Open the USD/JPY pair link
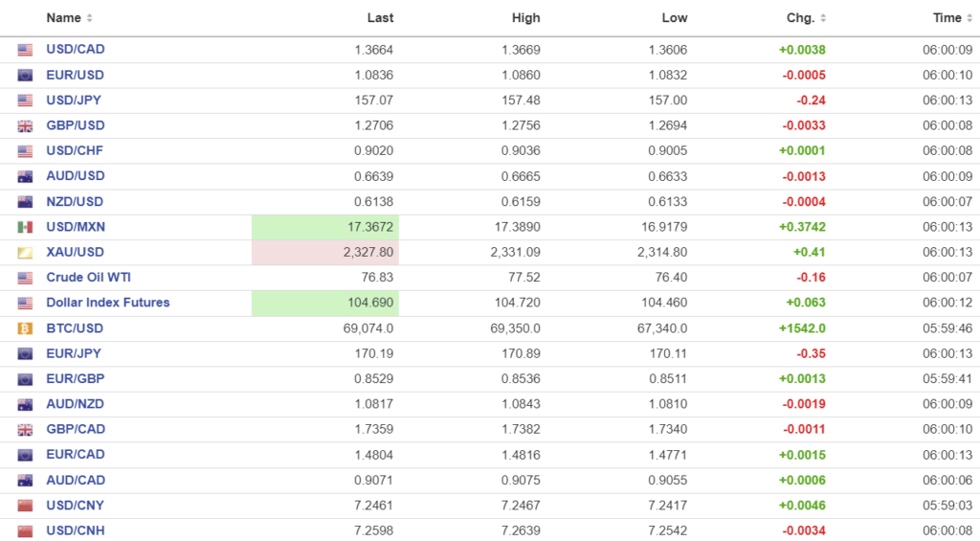980x541 pixels. [75, 101]
